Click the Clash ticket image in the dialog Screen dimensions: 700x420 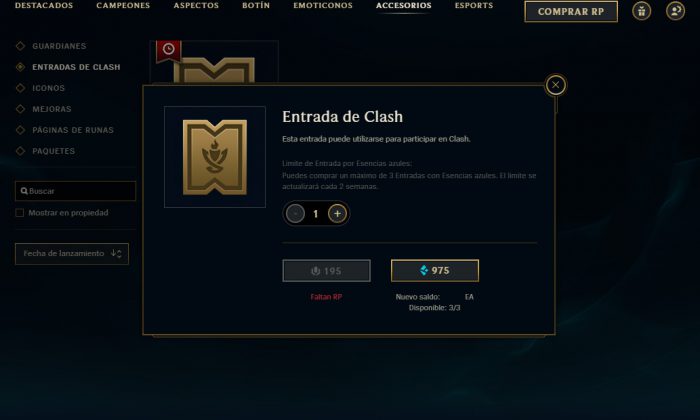215,157
